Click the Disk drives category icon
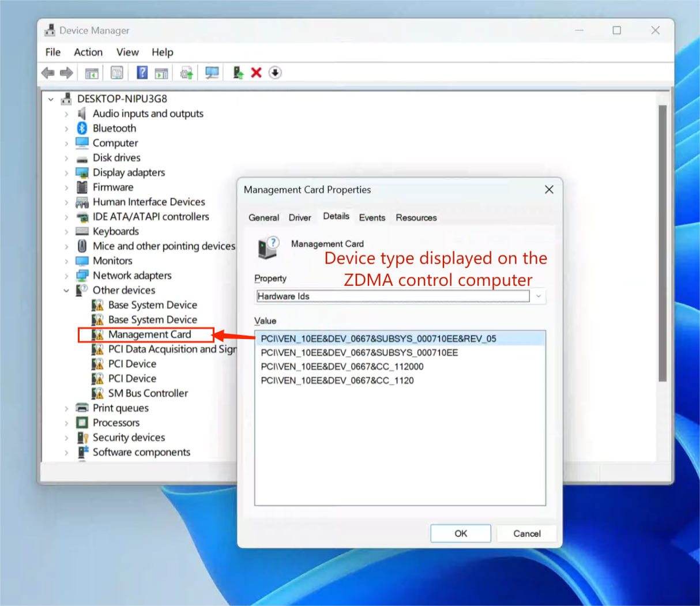Image resolution: width=700 pixels, height=606 pixels. (x=82, y=158)
